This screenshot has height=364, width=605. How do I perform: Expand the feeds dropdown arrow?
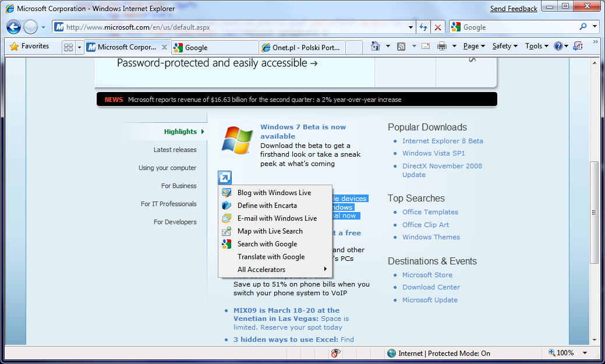pyautogui.click(x=414, y=47)
